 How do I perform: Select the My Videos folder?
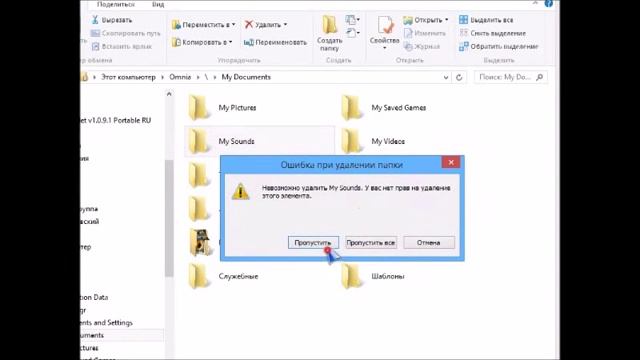click(373, 141)
